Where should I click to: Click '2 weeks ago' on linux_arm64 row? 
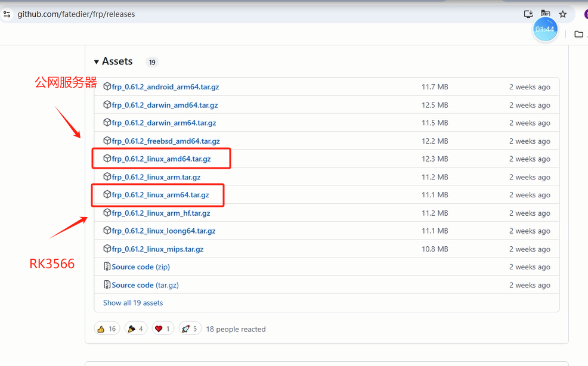[x=530, y=195]
